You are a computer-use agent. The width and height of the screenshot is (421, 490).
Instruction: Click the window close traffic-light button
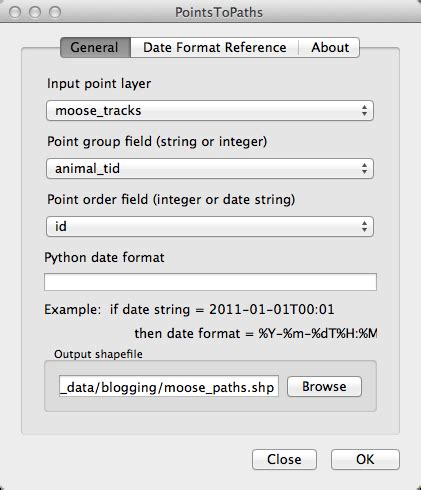coord(15,12)
